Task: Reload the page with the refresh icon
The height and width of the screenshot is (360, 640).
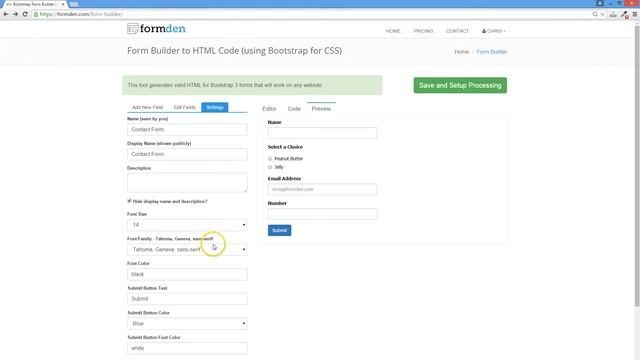Action: (25, 14)
